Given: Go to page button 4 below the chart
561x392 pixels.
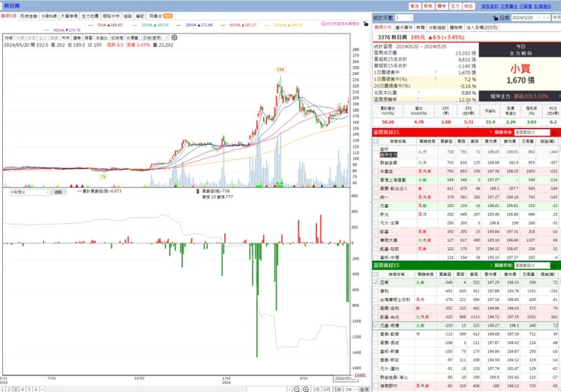Looking at the screenshot, I should tap(22, 389).
